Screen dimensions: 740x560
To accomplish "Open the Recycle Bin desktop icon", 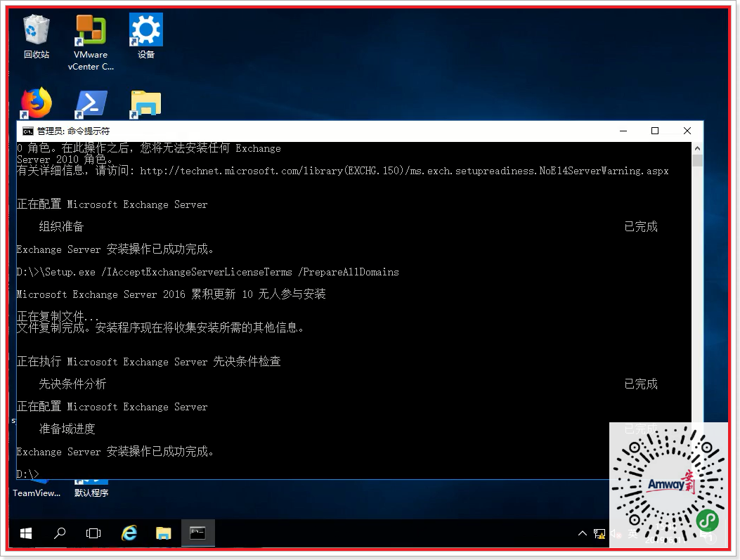I will tap(37, 37).
